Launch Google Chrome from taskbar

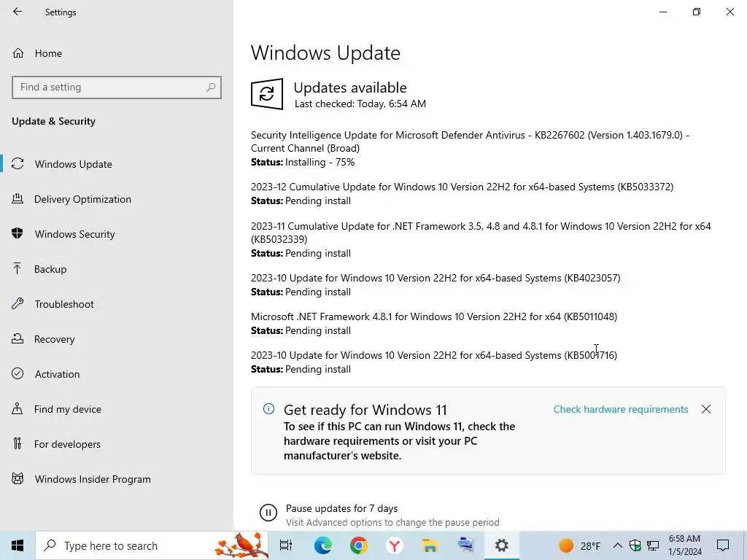point(359,545)
